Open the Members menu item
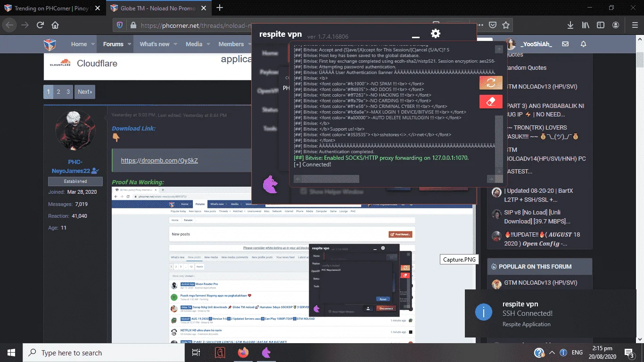644x362 pixels. coord(231,44)
